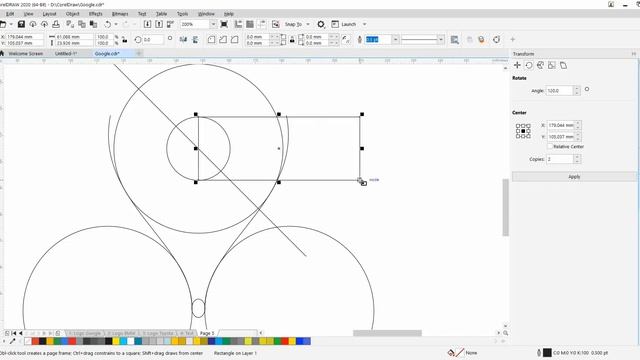Click the vertical scrollbar thumb of the canvas
Image resolution: width=640 pixels, height=360 pixels.
pyautogui.click(x=505, y=207)
